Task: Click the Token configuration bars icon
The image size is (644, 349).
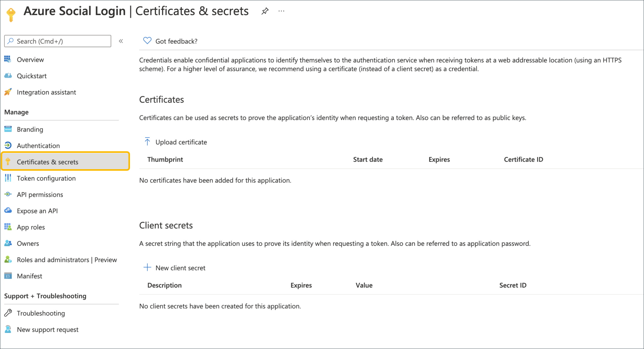Action: click(x=8, y=178)
